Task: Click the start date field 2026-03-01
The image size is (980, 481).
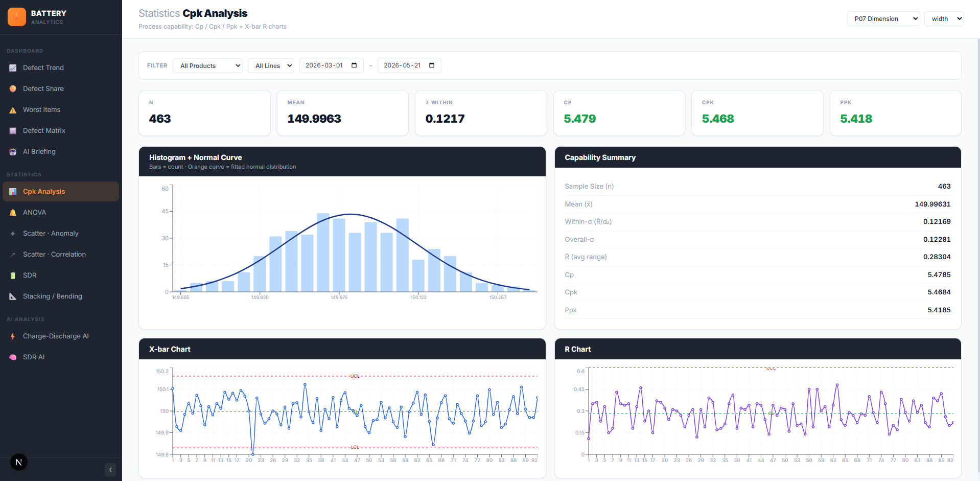Action: [332, 65]
